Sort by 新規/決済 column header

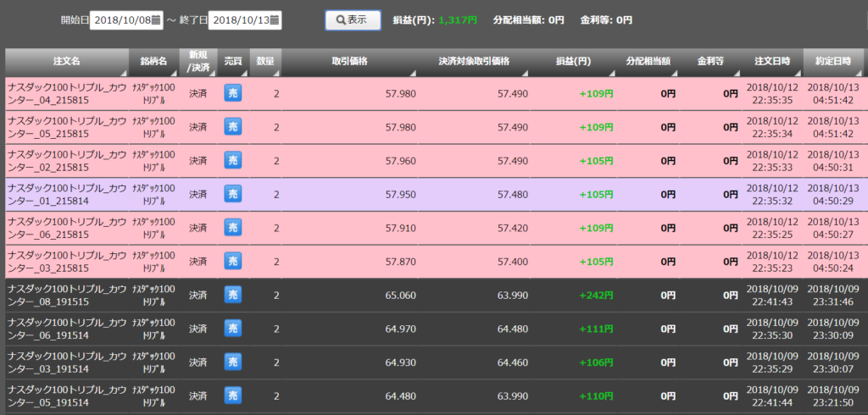pyautogui.click(x=198, y=62)
